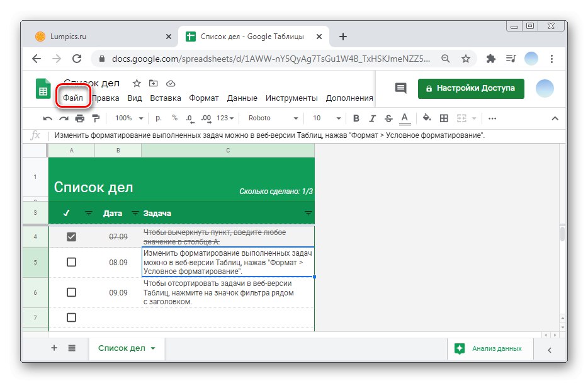
Task: Click the more toolbar options icon
Action: pos(492,118)
